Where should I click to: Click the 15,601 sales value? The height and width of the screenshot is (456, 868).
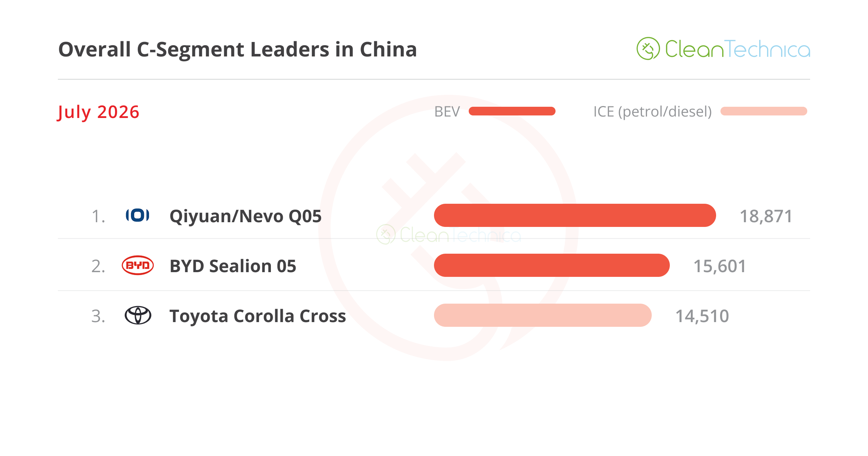coord(720,266)
